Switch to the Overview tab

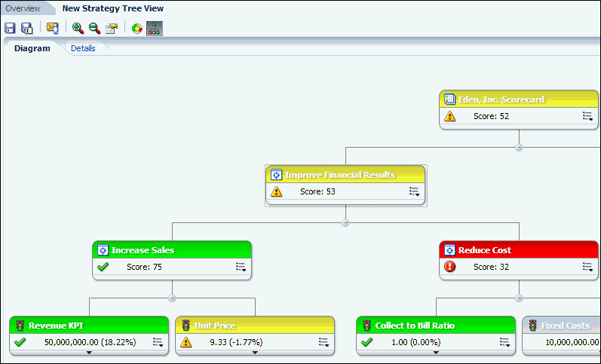point(23,8)
